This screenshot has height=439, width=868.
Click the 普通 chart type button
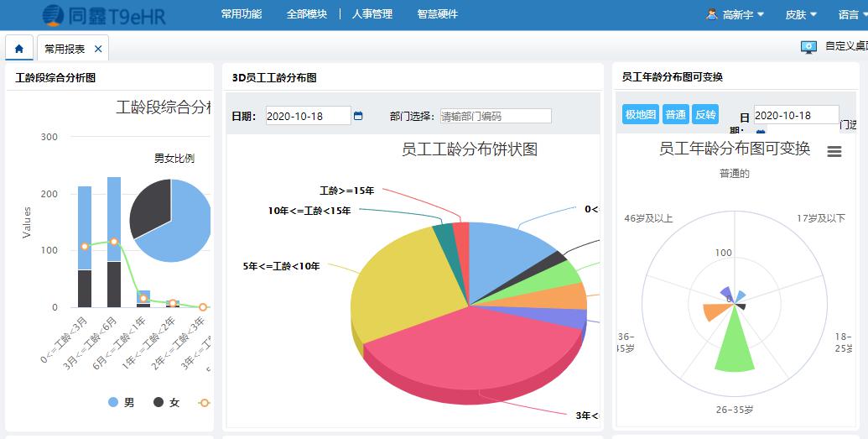click(x=675, y=115)
